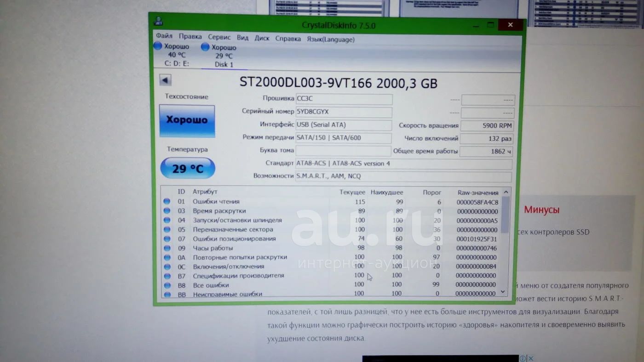Select the Ошибки чтения attribute row
Screen dimensions: 644x362
pos(330,202)
